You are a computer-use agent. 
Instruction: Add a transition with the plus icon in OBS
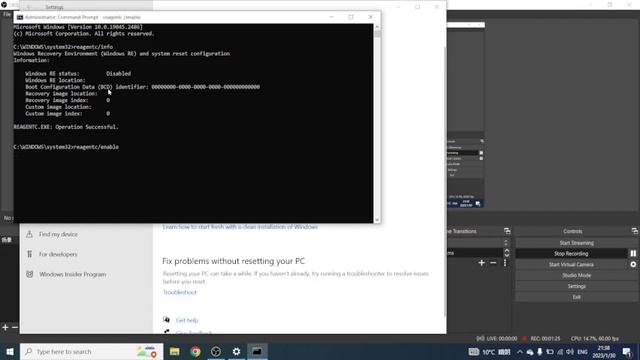(x=482, y=263)
